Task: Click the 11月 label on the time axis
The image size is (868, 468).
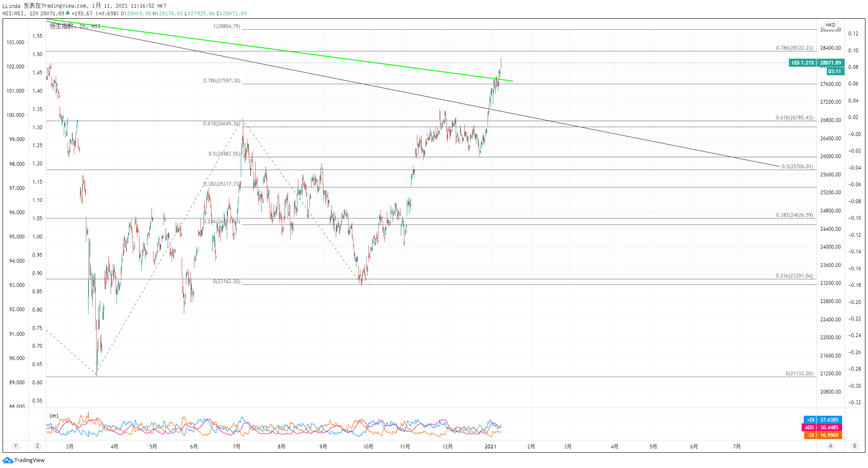Action: pyautogui.click(x=405, y=446)
